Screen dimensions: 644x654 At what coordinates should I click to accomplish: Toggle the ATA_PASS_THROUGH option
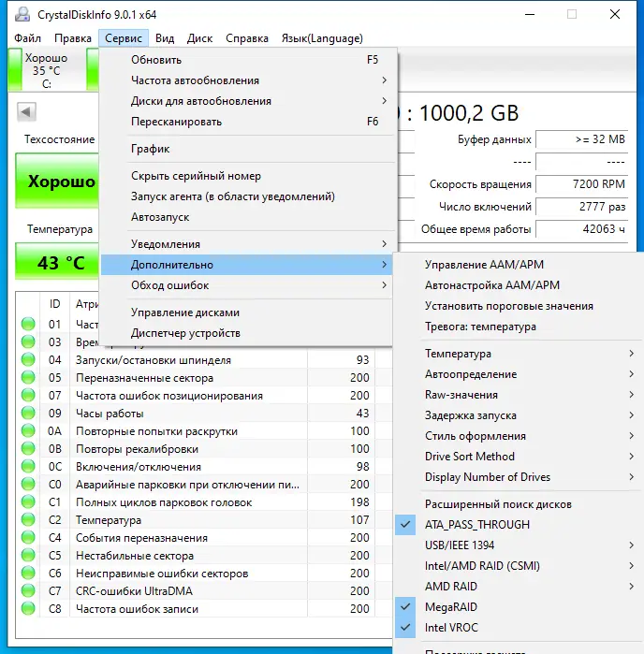518,525
